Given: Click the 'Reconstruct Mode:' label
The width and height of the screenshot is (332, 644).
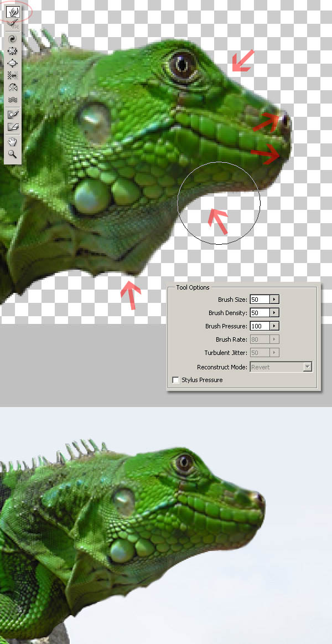Looking at the screenshot, I should point(222,367).
